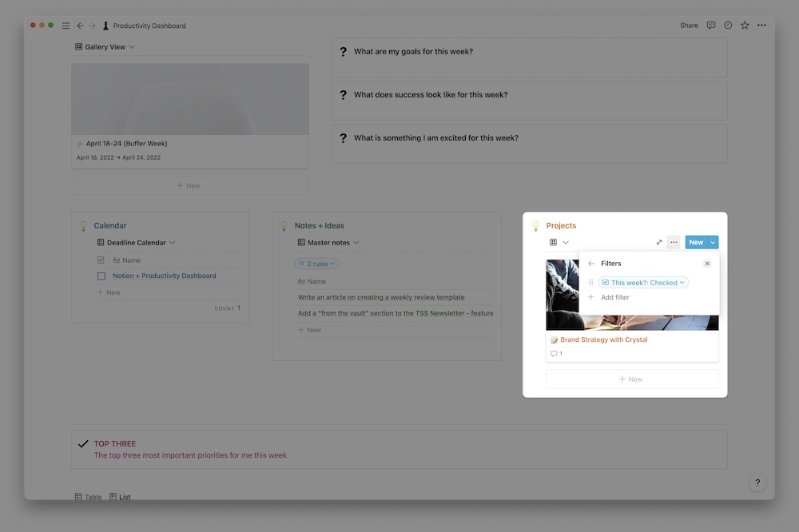Open the Projects three-dot options menu
The height and width of the screenshot is (532, 799).
click(674, 243)
